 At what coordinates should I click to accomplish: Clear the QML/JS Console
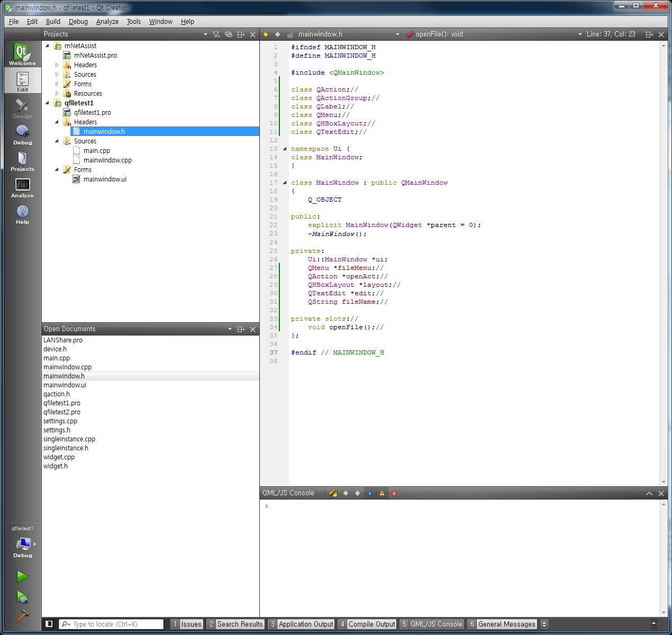pyautogui.click(x=333, y=493)
